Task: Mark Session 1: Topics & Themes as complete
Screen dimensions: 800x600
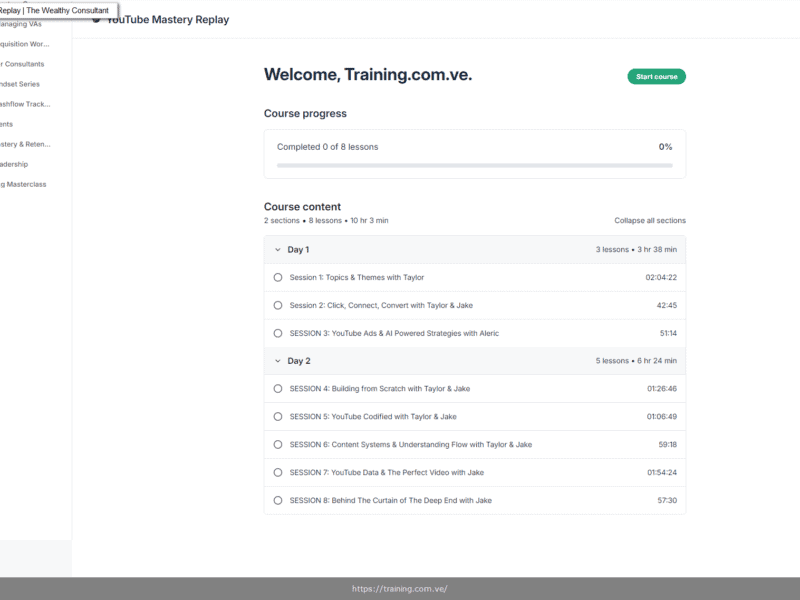Action: pyautogui.click(x=278, y=277)
